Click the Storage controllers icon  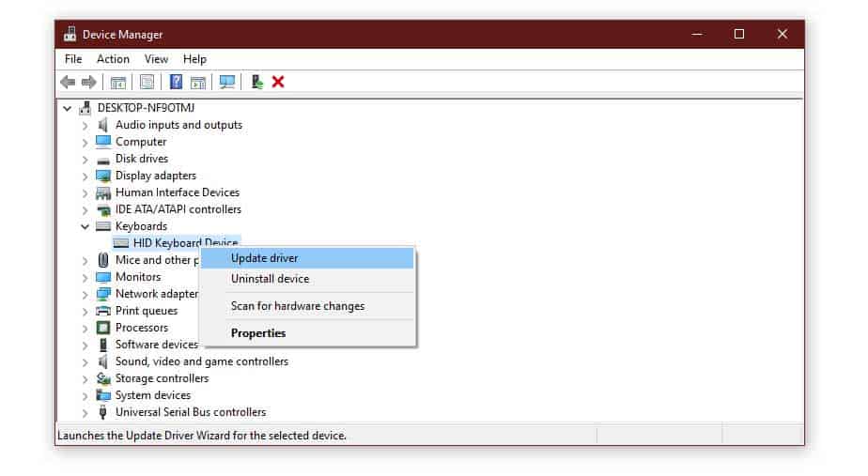(103, 378)
